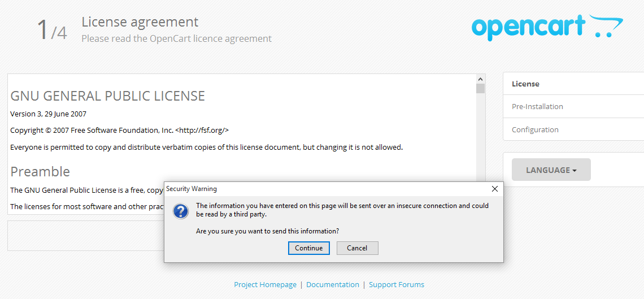Click the 'Version 3, 29 June 2007' text
Screen dimensions: 644x299
pos(48,114)
